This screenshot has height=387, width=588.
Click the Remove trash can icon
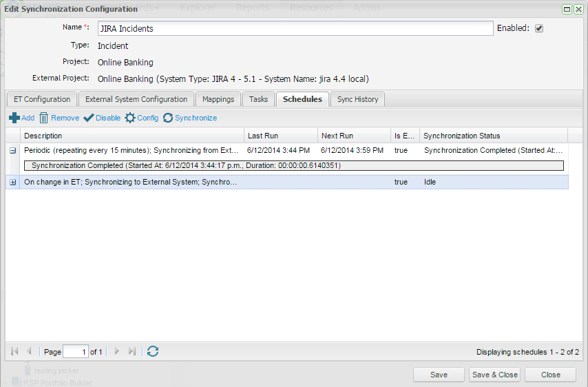(43, 118)
